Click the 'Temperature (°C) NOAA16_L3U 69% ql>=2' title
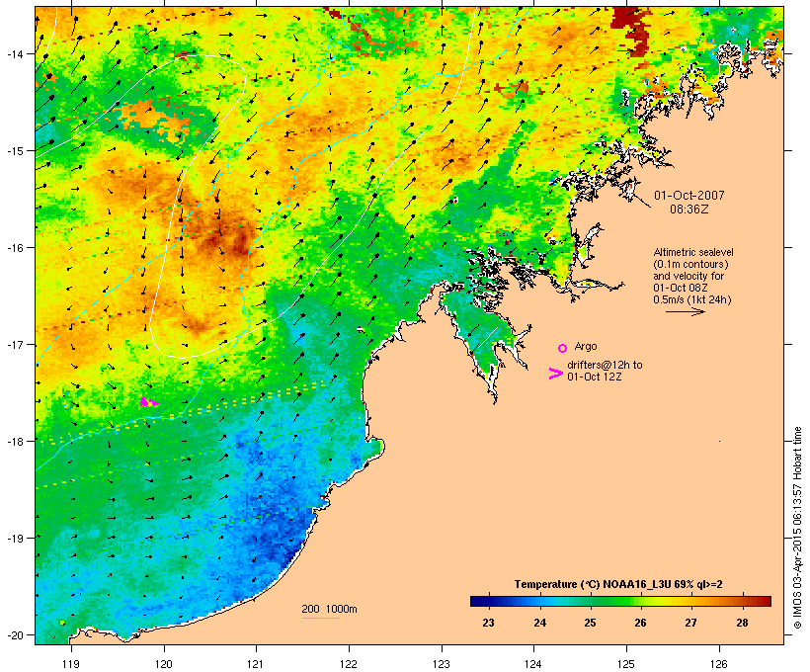 coord(618,584)
